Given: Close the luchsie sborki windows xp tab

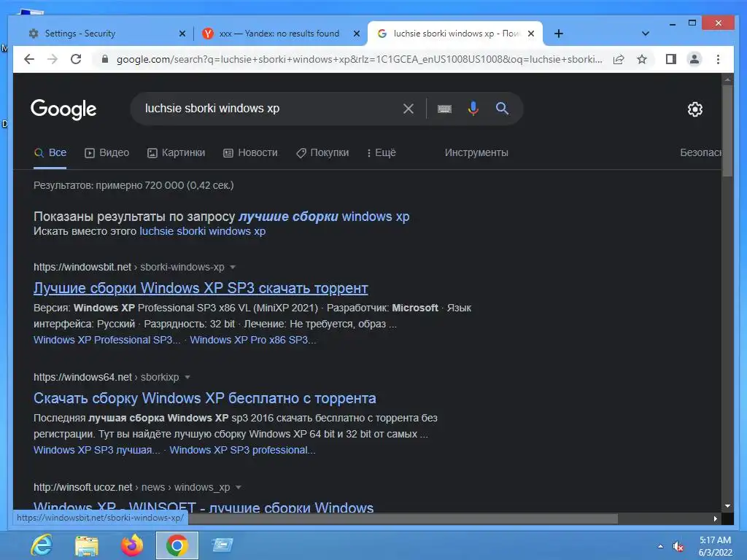Looking at the screenshot, I should [531, 34].
